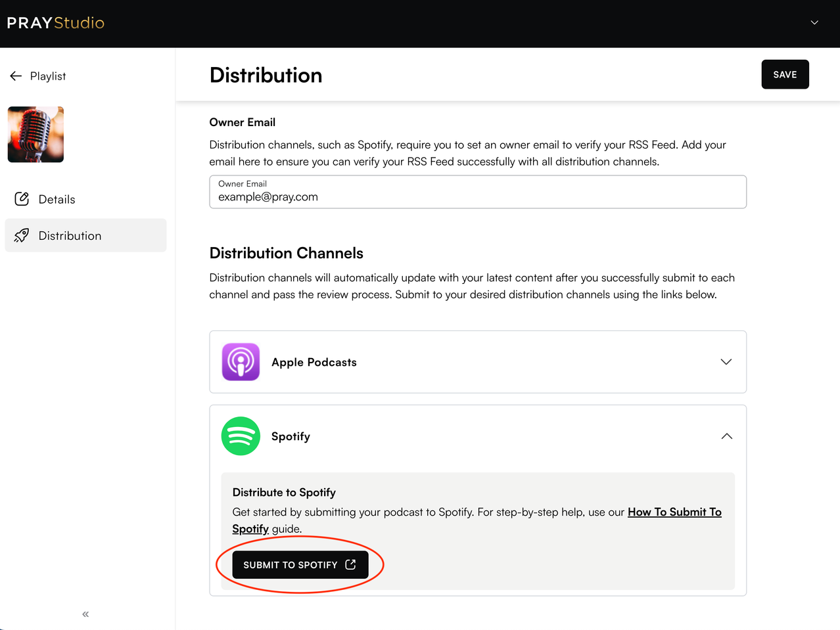
Task: Collapse the sidebar with double chevron
Action: [x=85, y=614]
